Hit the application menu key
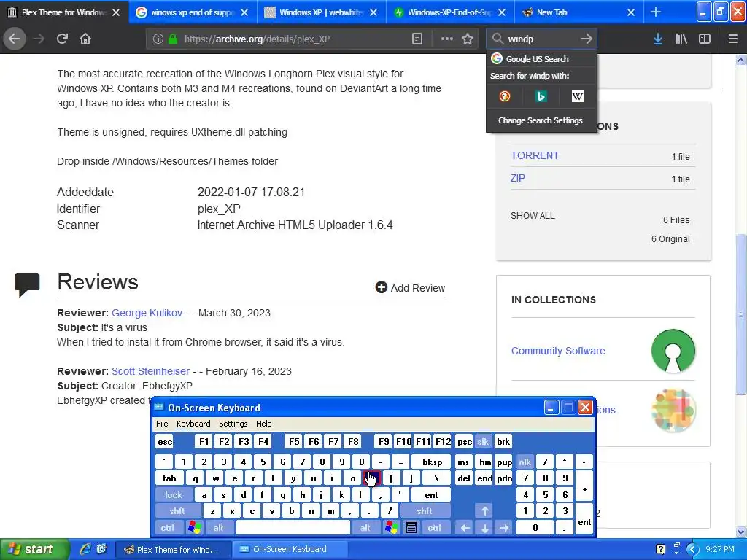 coord(411,528)
